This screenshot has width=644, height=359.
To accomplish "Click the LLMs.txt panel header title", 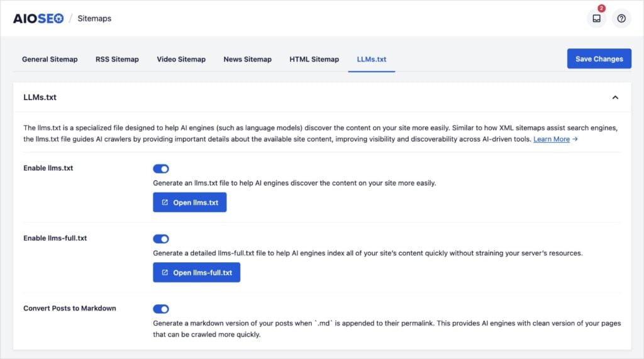I will click(x=40, y=97).
